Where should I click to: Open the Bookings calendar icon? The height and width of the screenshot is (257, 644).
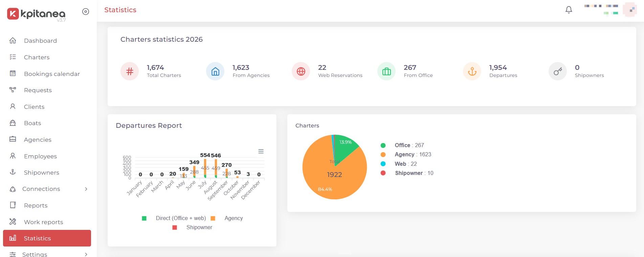pos(13,74)
